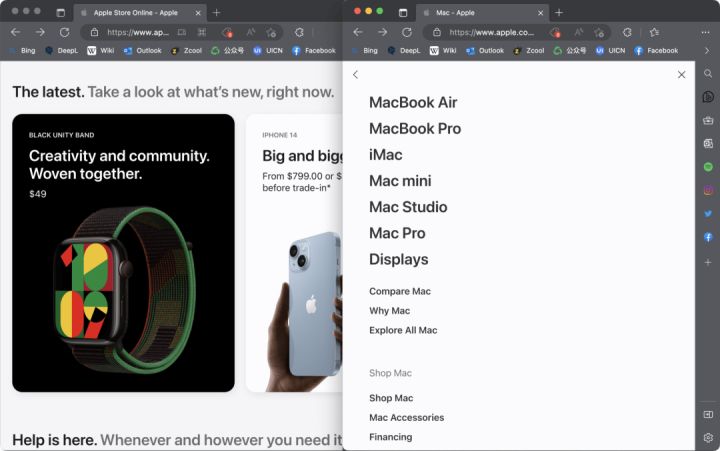This screenshot has width=720, height=451.
Task: Open the Explore All Mac link
Action: pyautogui.click(x=403, y=330)
